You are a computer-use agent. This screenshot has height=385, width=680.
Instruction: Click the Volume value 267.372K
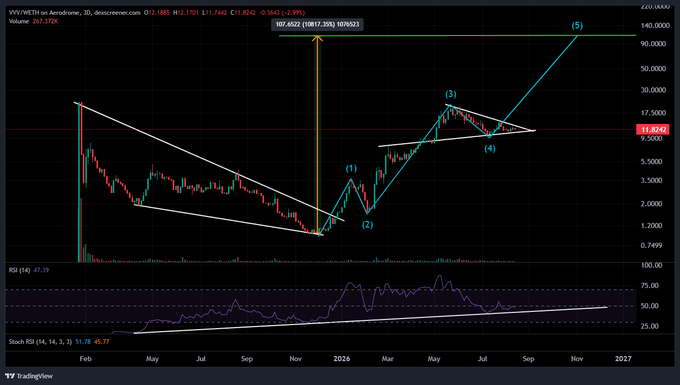point(45,21)
